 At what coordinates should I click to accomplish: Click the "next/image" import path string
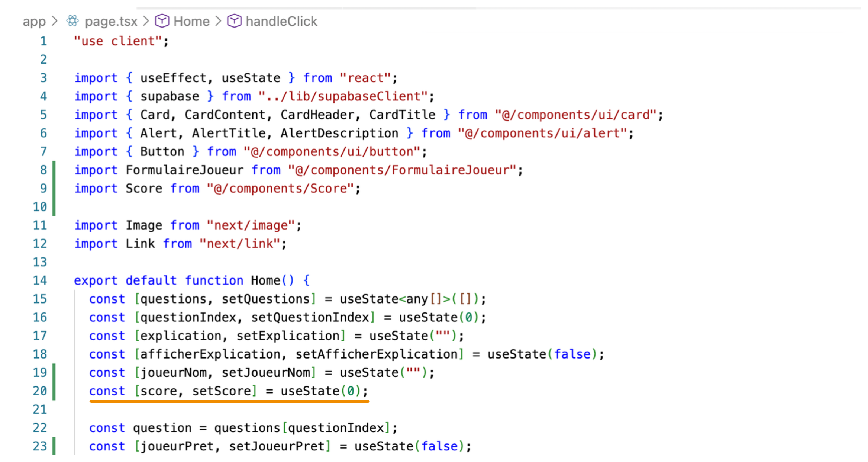point(251,225)
